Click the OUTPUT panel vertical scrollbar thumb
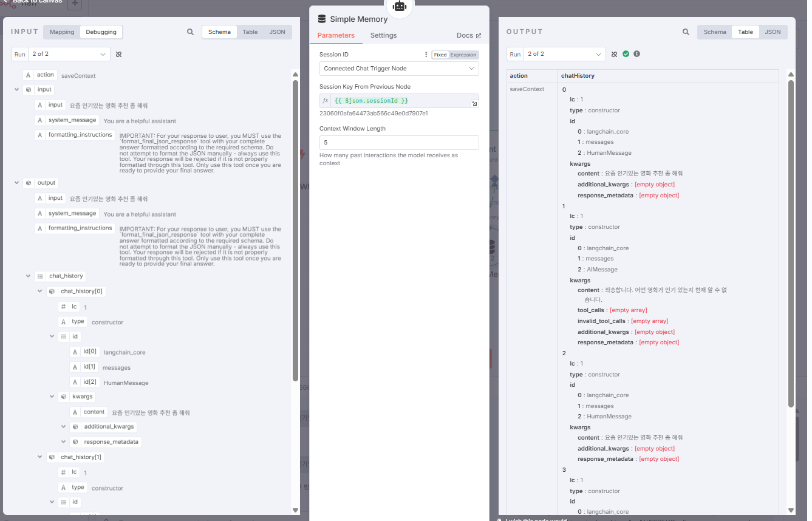The image size is (812, 521). (x=791, y=243)
